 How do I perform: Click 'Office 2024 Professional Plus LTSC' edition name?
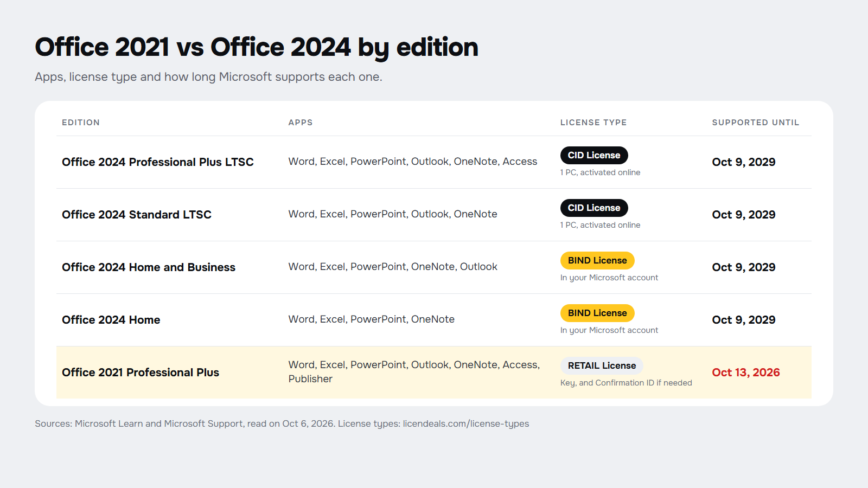pos(158,162)
